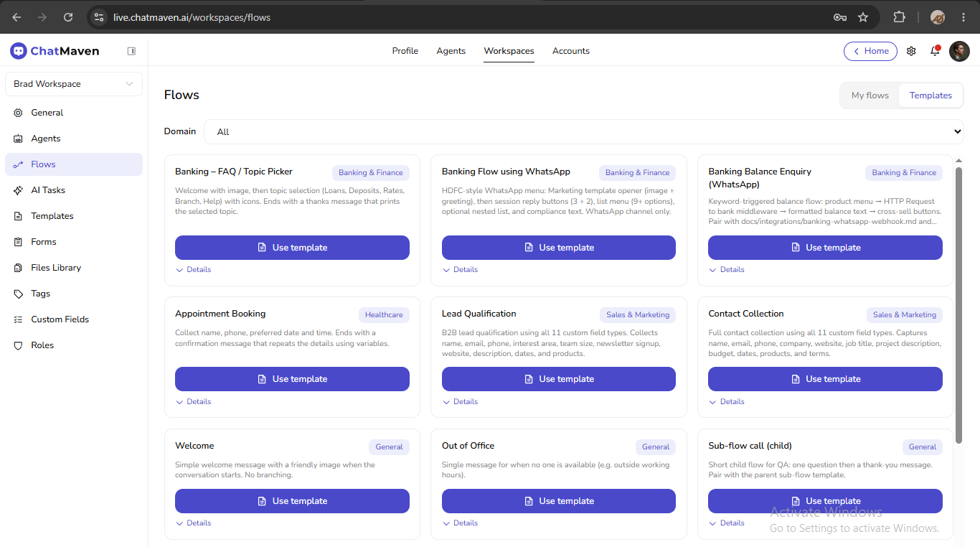Click the Forms clipboard icon
The image size is (980, 547).
[18, 242]
